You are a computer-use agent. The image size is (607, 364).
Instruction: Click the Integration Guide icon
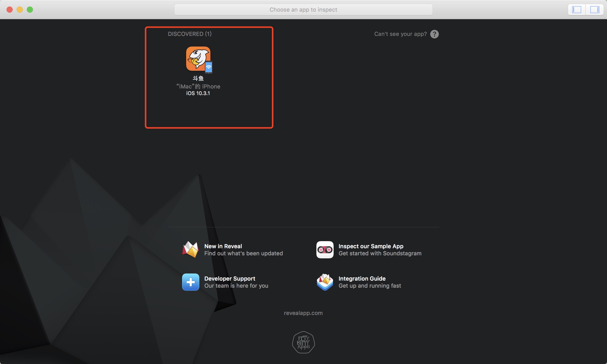[325, 282]
